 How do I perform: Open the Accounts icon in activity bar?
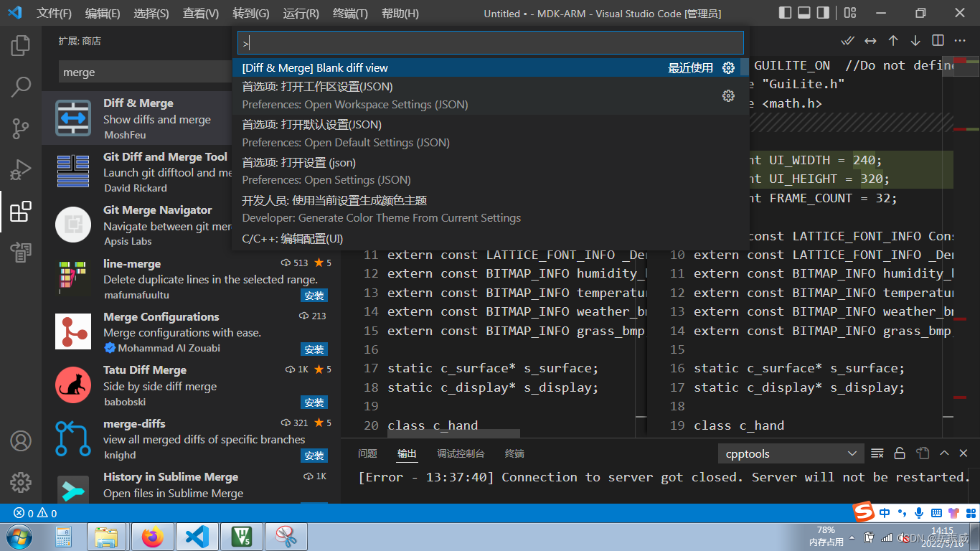point(21,441)
